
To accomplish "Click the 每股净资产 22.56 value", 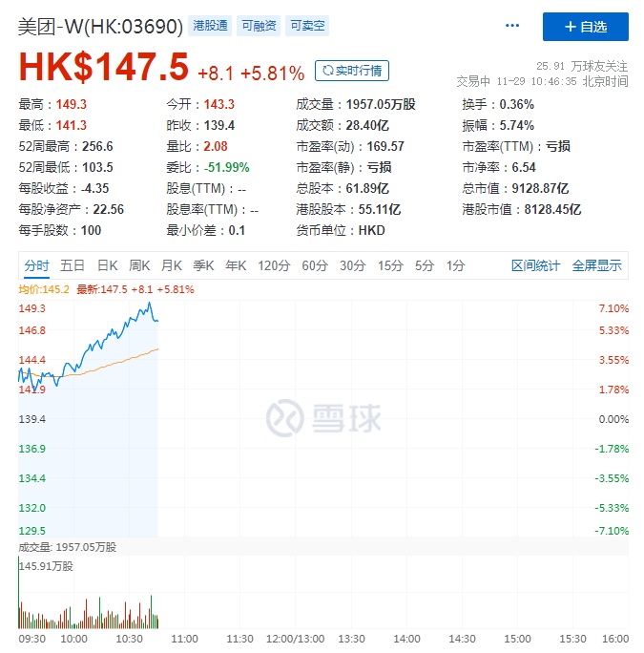I will tap(108, 209).
